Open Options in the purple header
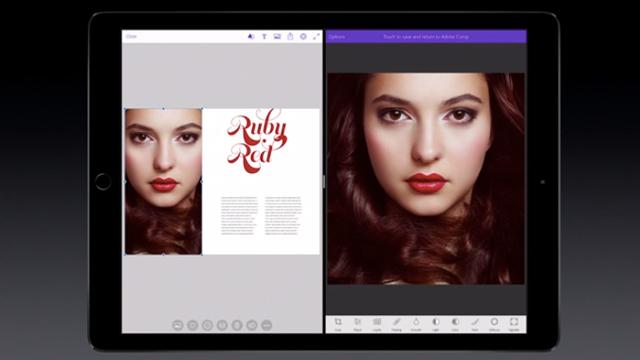640x360 pixels. pos(337,36)
